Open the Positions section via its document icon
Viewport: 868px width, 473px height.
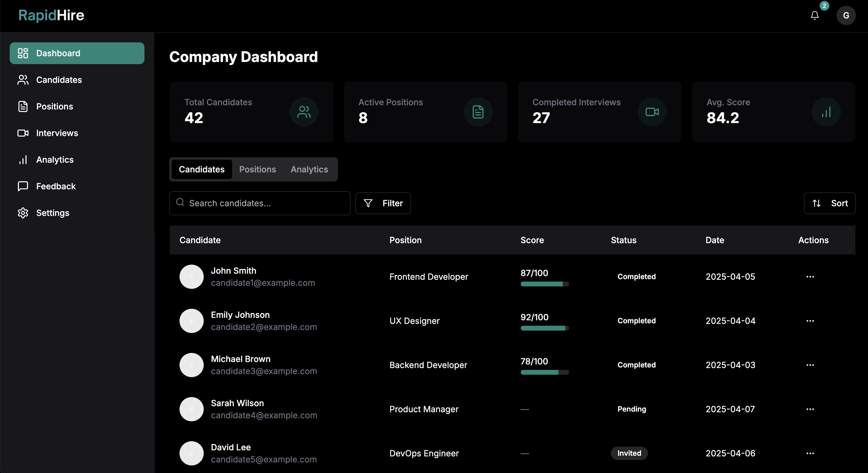coord(23,106)
